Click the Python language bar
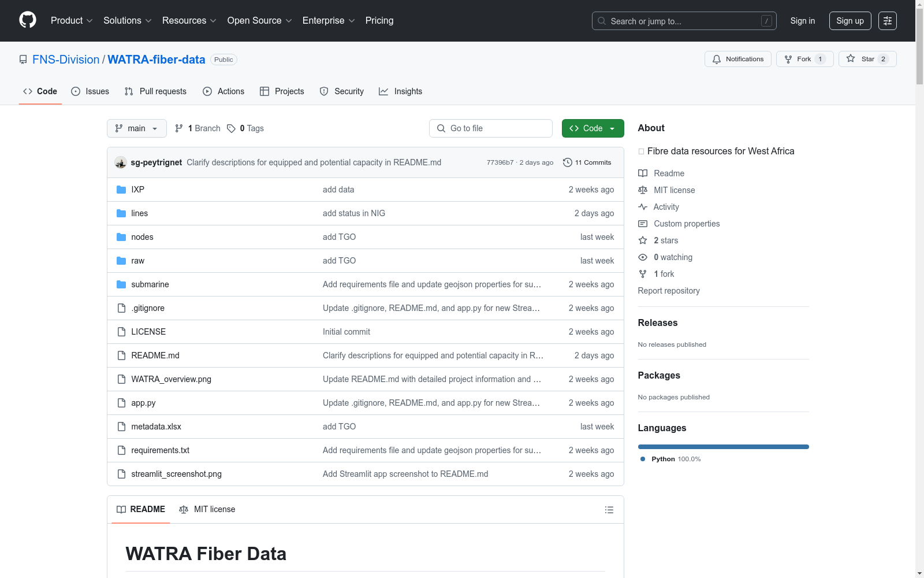This screenshot has width=924, height=578. pyautogui.click(x=724, y=447)
